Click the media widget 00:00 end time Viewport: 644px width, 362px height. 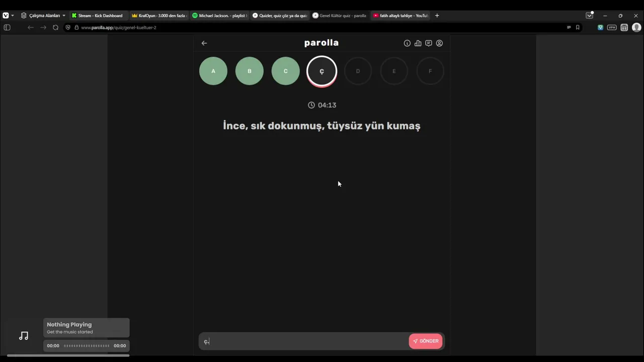tap(120, 346)
